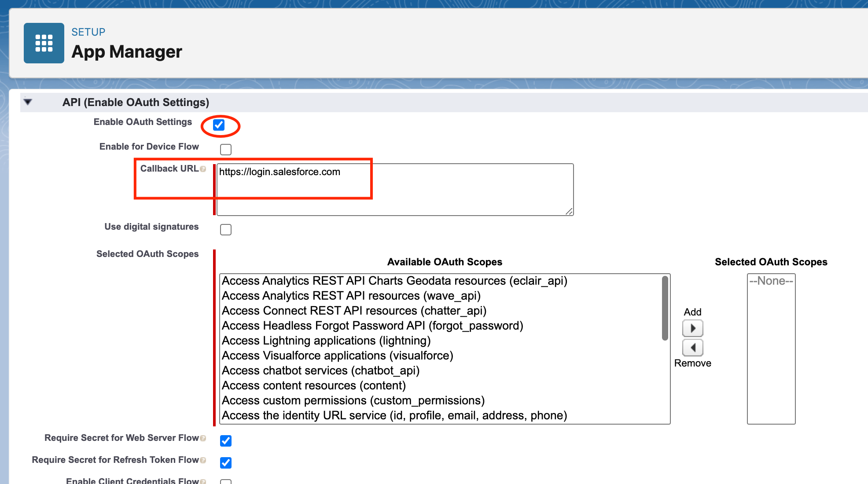Image resolution: width=868 pixels, height=484 pixels.
Task: Uncheck Enable OAuth Settings checkbox
Action: 219,125
